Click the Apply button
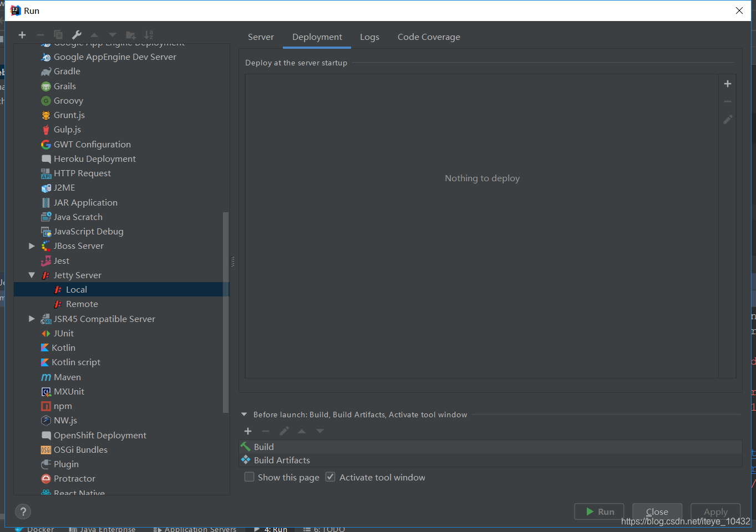The image size is (756, 532). pyautogui.click(x=716, y=511)
